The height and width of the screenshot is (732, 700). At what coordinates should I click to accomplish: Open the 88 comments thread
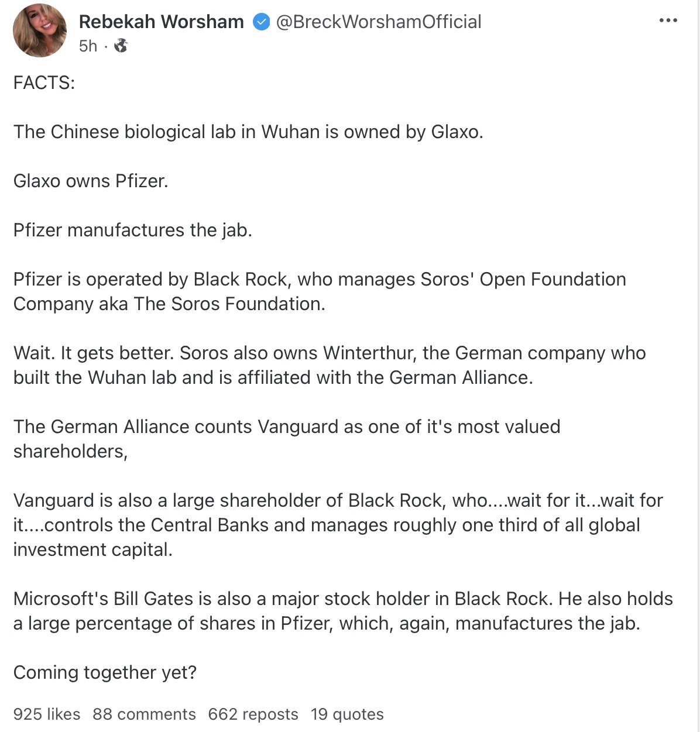click(x=144, y=714)
